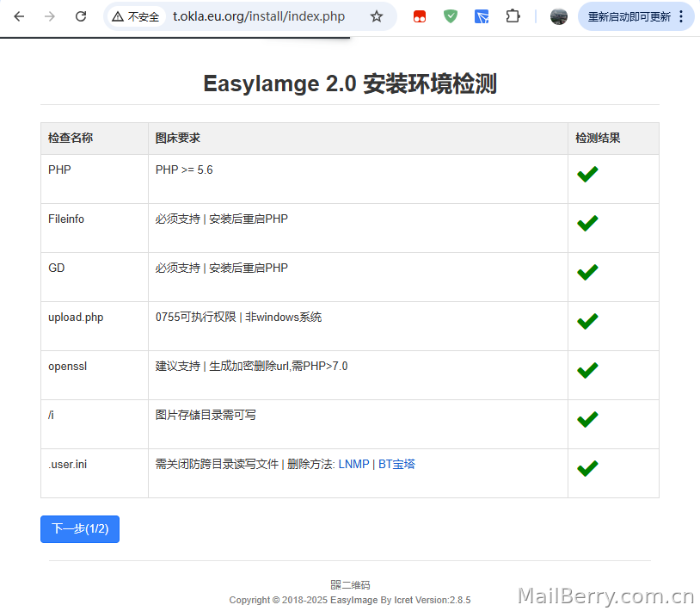
Task: Click the green checkmark in PHP row
Action: (x=587, y=174)
